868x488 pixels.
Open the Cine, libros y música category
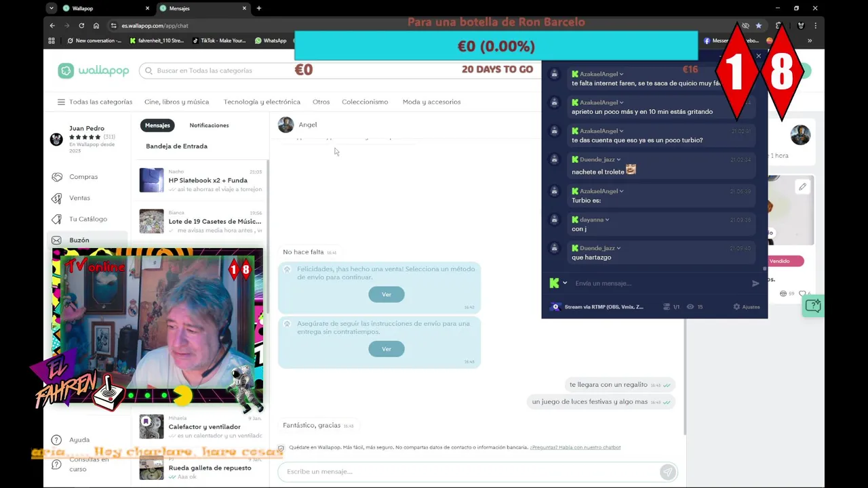click(176, 102)
